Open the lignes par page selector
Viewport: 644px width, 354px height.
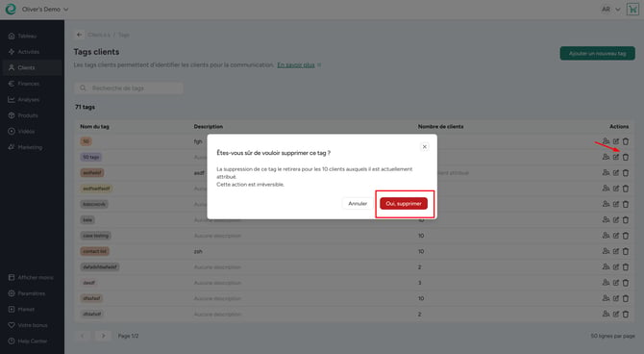(612, 336)
